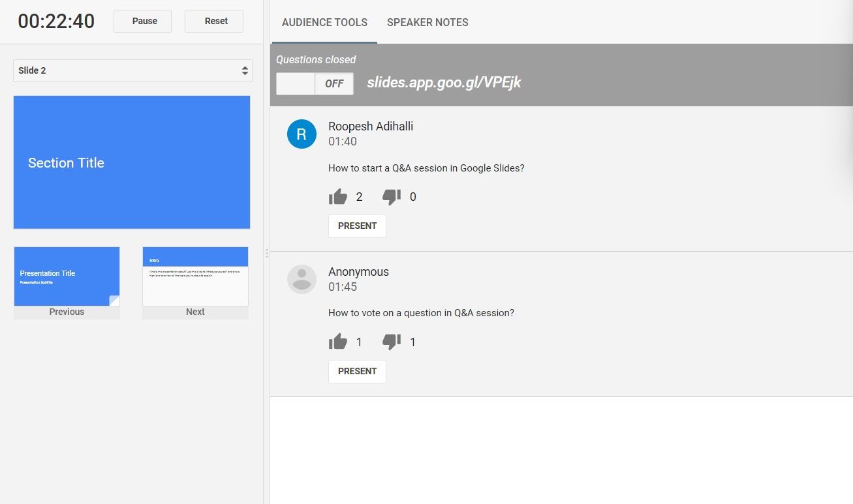Click the slides.app.goo.gl/VPEjk link

click(x=444, y=82)
